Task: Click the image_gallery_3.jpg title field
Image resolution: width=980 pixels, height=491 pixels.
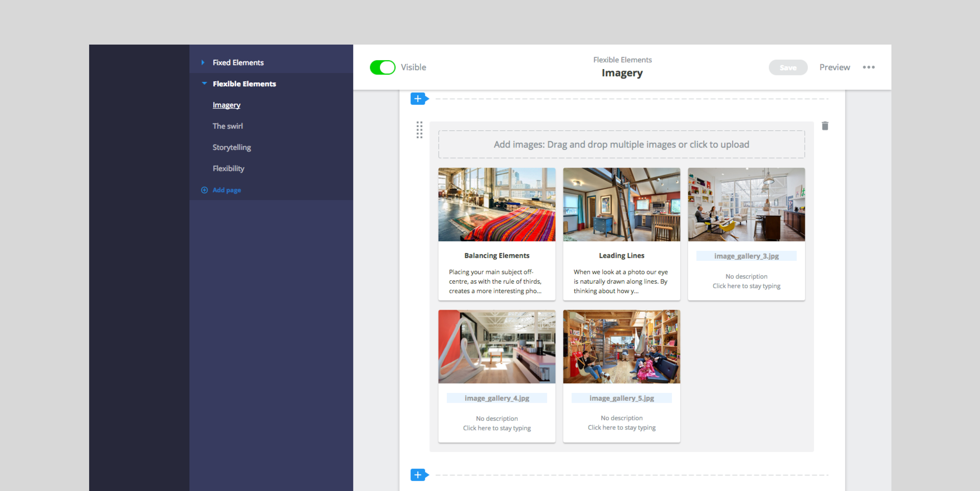Action: tap(746, 256)
